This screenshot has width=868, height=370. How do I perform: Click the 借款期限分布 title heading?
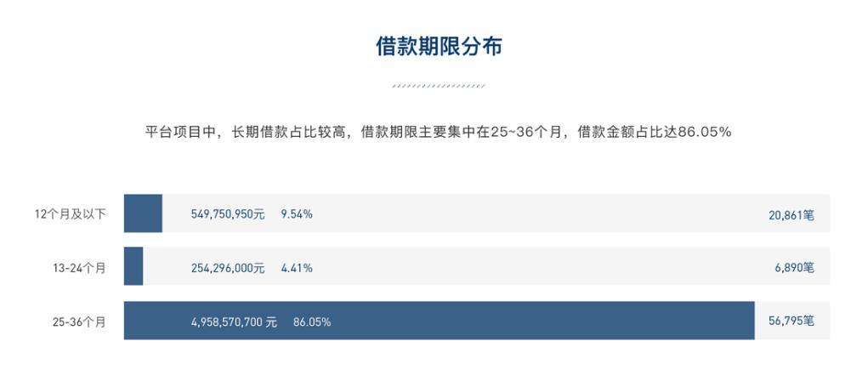click(x=439, y=47)
